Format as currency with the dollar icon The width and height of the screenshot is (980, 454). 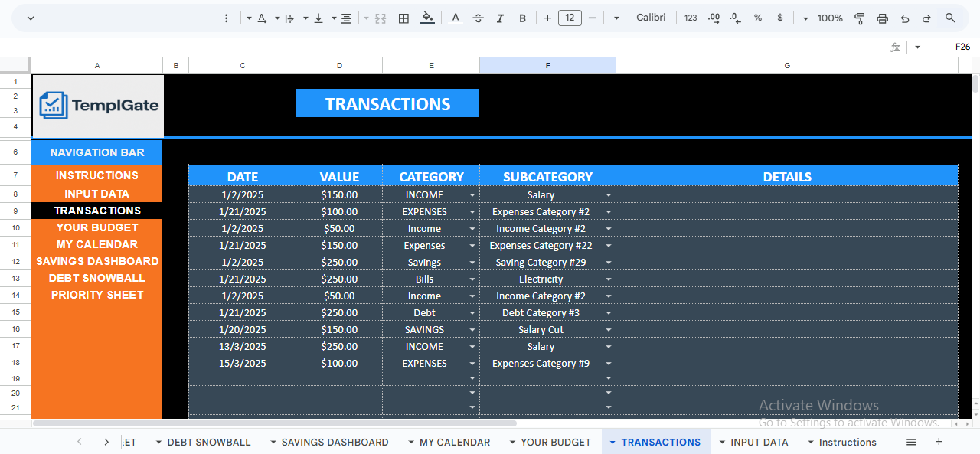[x=780, y=18]
